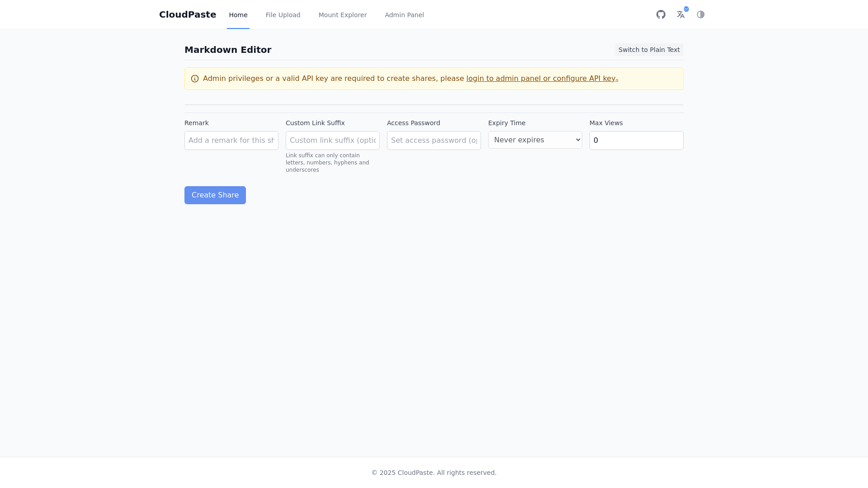Click the Create Share button
The height and width of the screenshot is (488, 868).
215,195
